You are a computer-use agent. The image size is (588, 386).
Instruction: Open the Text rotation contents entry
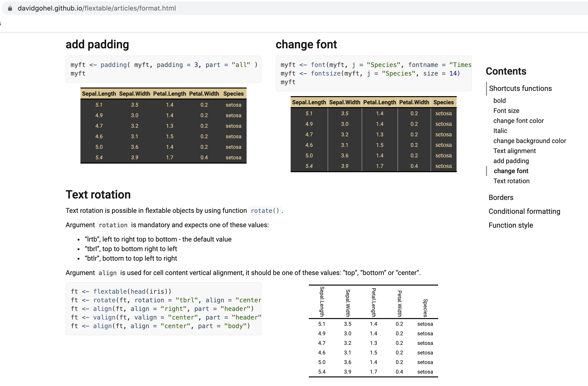pos(511,181)
